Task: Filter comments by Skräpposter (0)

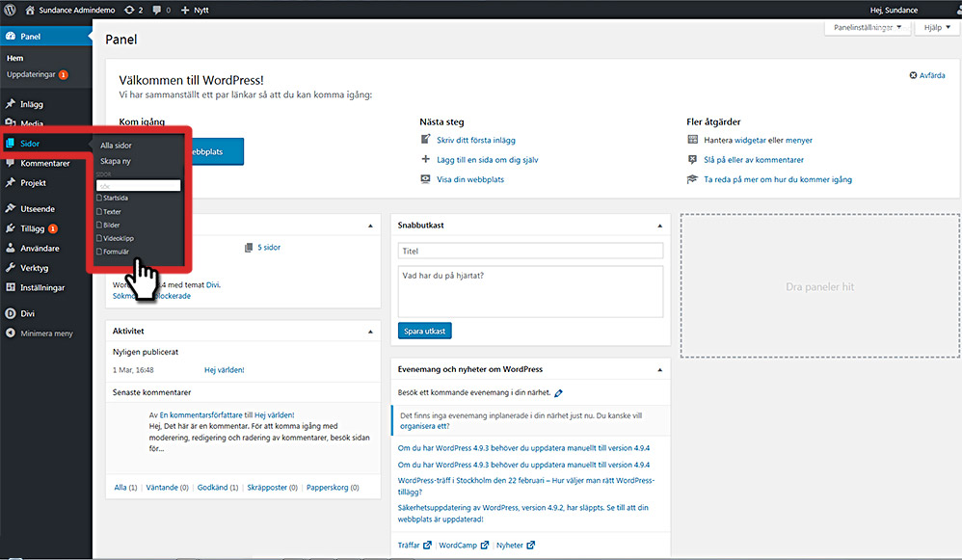Action: click(x=273, y=488)
